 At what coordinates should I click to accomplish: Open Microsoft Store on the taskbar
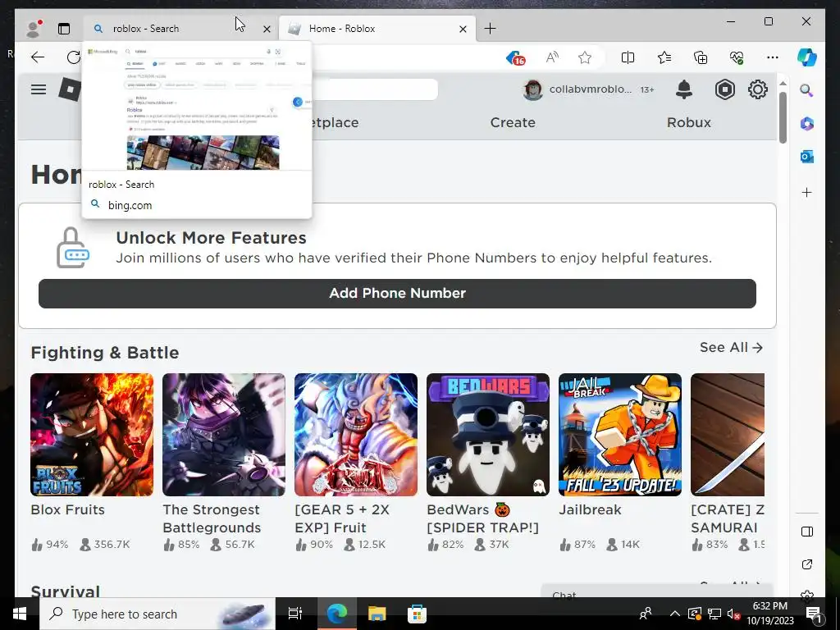click(x=417, y=614)
